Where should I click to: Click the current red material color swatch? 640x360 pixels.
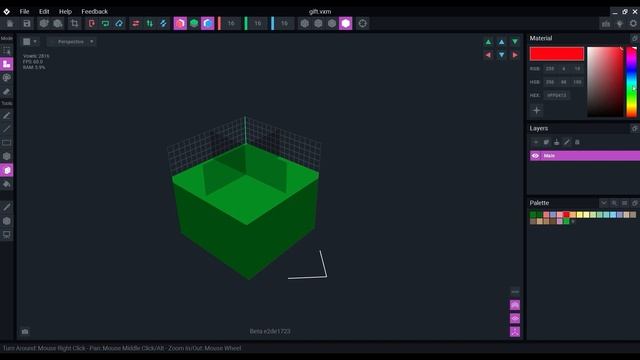pos(557,54)
